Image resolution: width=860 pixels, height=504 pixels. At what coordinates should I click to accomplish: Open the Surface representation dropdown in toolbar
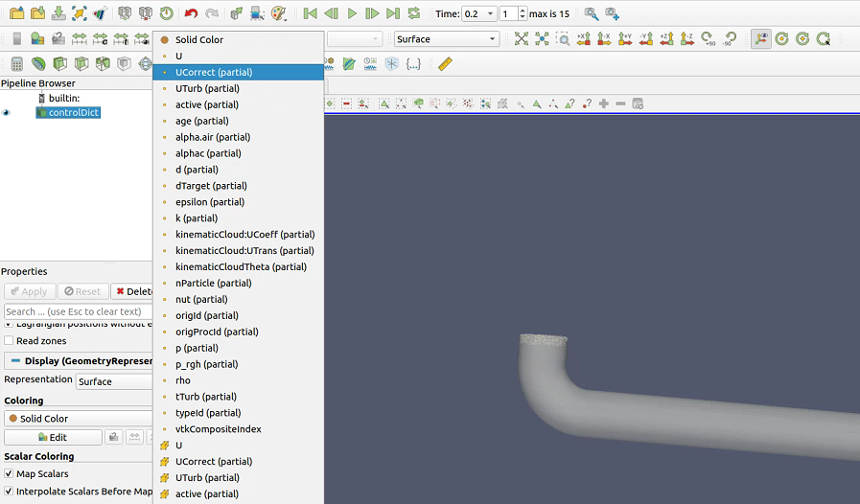tap(446, 39)
